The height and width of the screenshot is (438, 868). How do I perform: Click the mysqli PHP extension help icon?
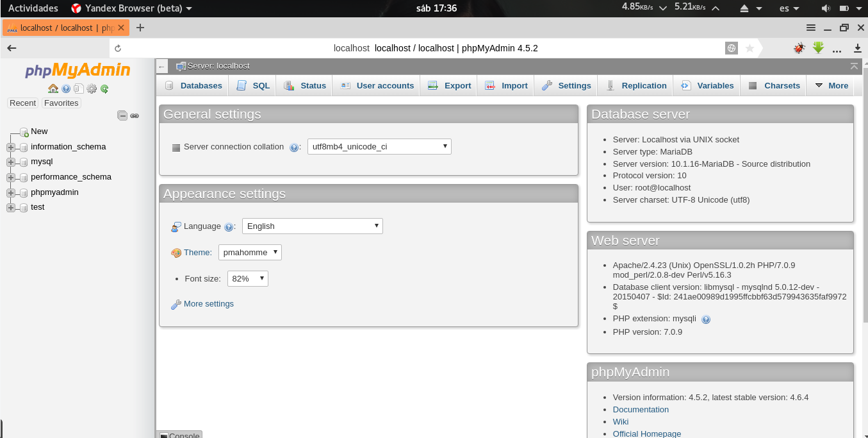[x=706, y=319]
